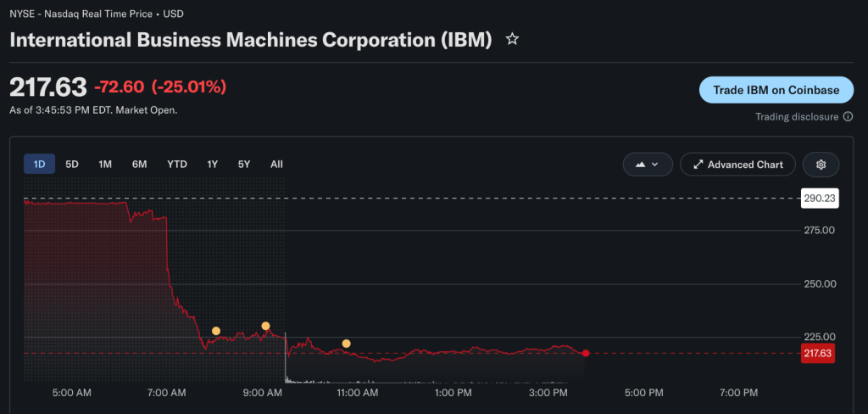Click the Trading disclosure info icon

pos(848,117)
